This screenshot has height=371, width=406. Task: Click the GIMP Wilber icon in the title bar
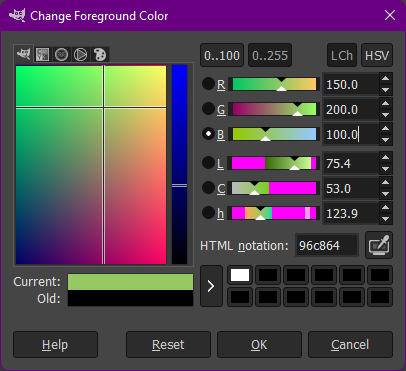coord(17,15)
